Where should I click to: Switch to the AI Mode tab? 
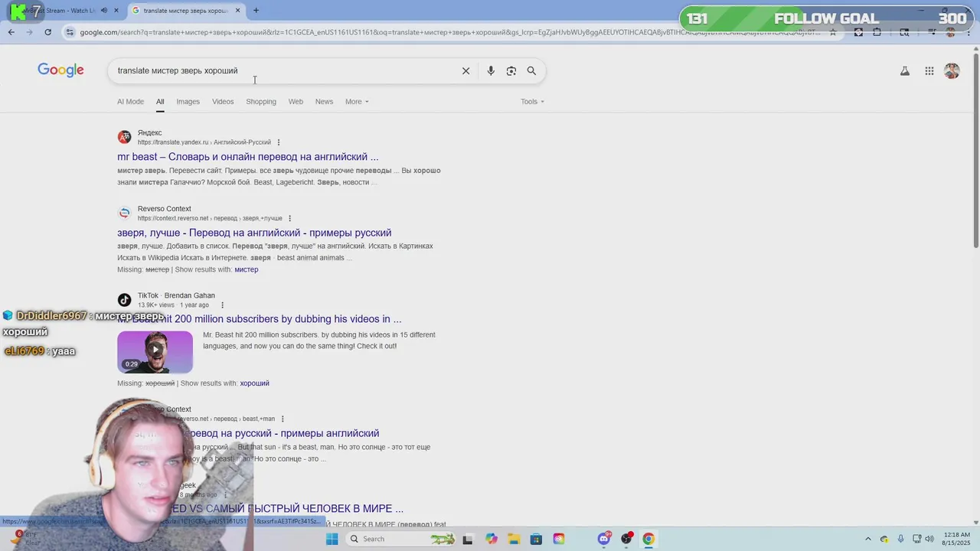[130, 101]
